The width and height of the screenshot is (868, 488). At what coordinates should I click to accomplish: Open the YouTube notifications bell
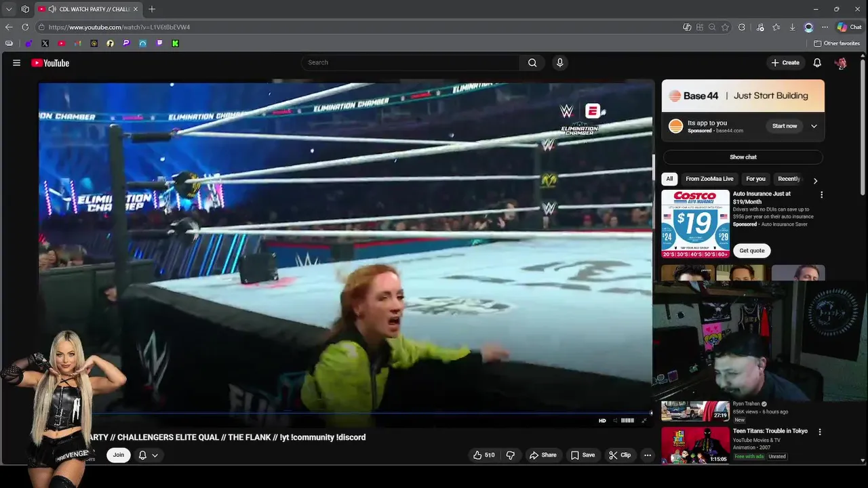click(817, 62)
